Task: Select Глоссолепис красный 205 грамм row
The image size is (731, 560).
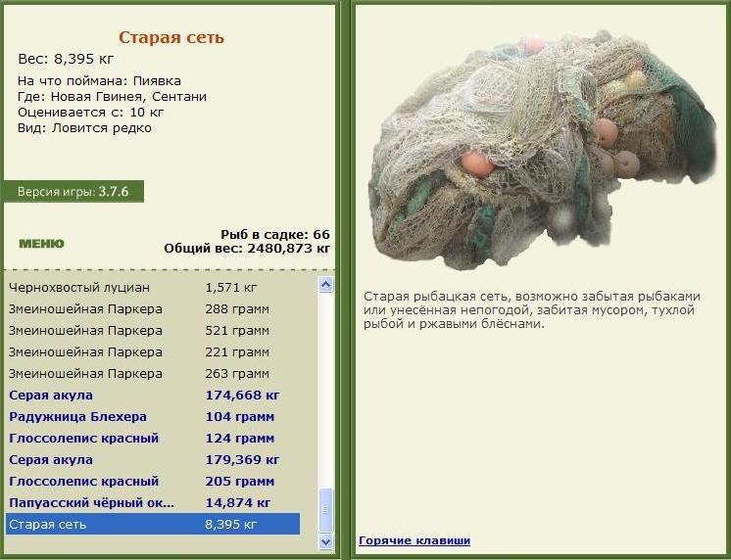Action: (x=153, y=481)
